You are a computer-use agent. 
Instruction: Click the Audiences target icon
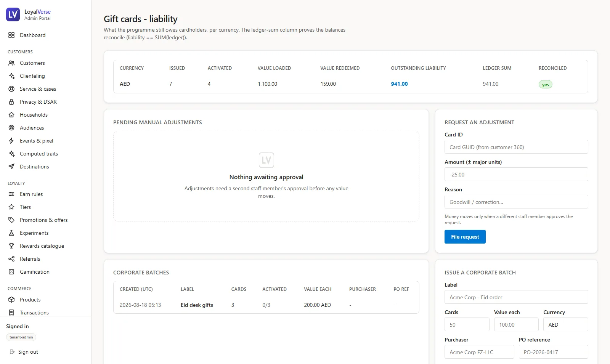pos(11,128)
